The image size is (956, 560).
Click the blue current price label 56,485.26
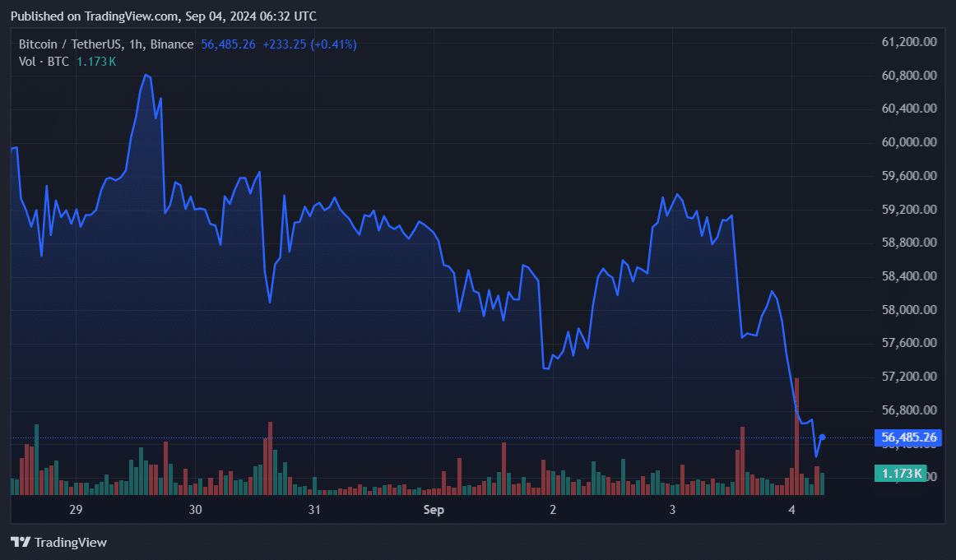pyautogui.click(x=907, y=437)
